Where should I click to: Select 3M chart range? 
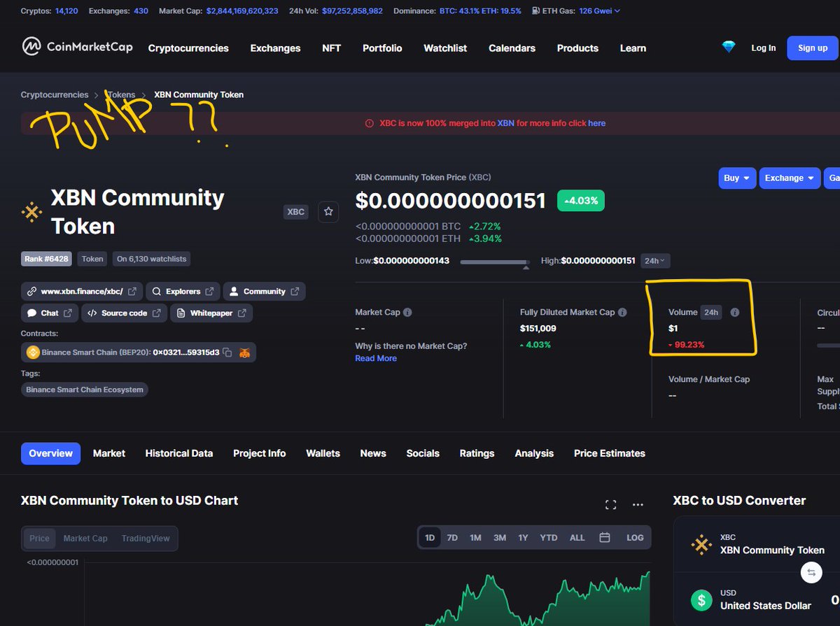coord(499,537)
